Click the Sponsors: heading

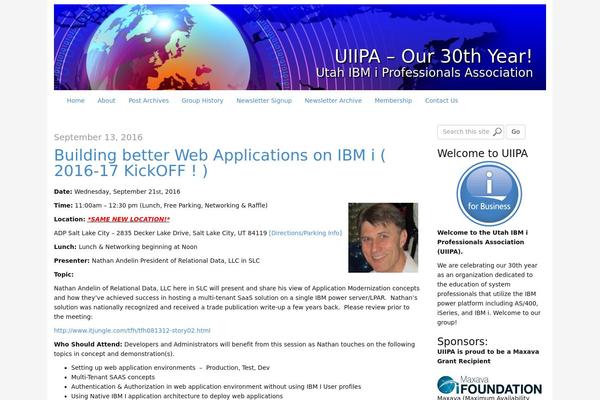coord(462,341)
